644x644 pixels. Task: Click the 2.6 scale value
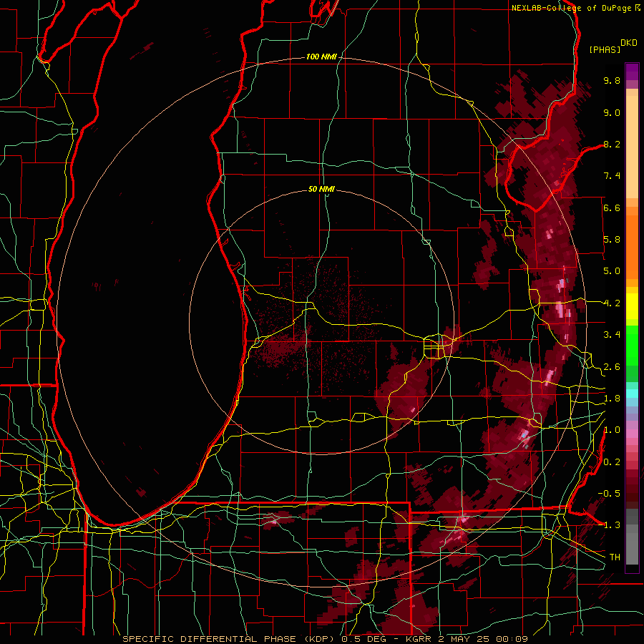click(x=612, y=367)
